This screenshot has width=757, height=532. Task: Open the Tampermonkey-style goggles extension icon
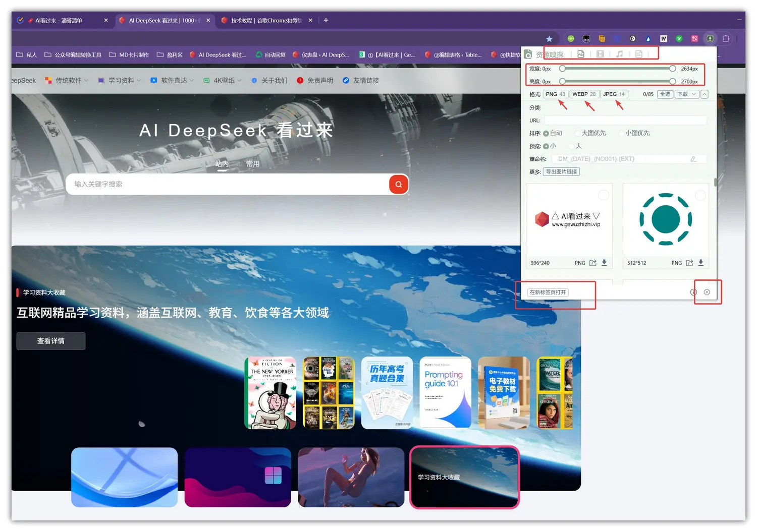(x=586, y=38)
